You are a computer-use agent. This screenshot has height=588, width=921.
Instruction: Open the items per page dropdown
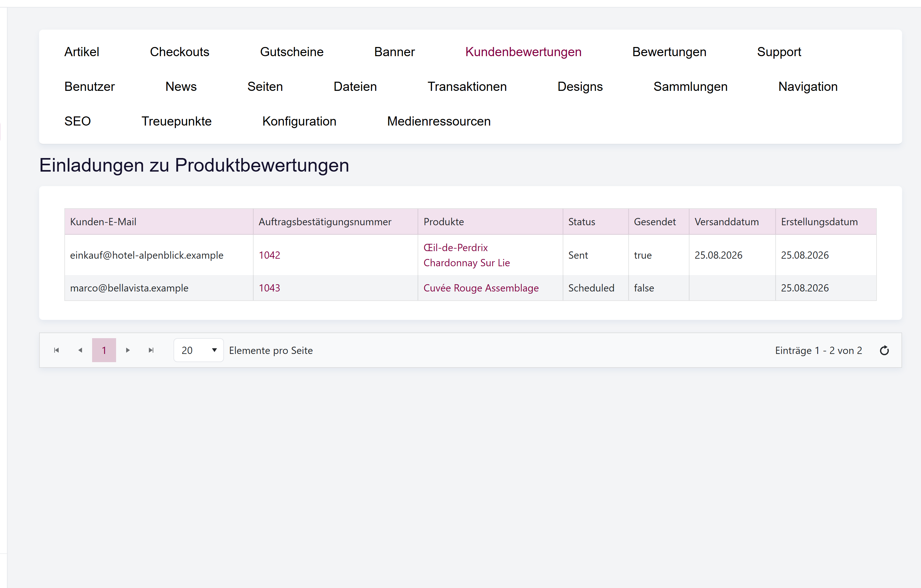(x=198, y=350)
